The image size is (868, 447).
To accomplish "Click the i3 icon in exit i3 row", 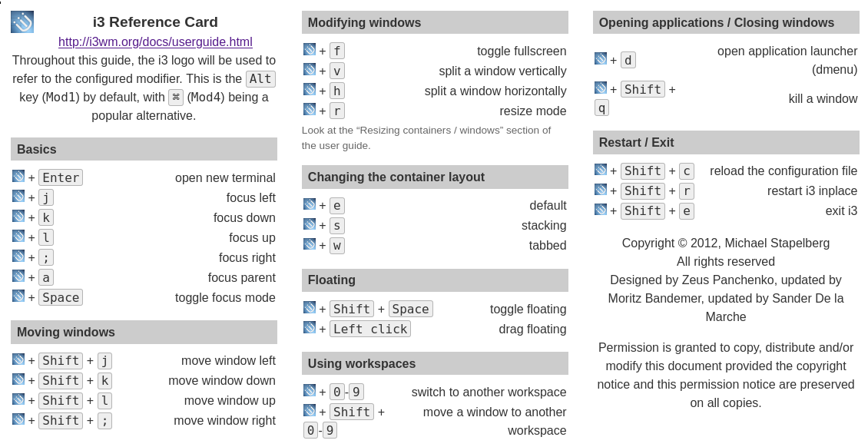I will point(601,210).
